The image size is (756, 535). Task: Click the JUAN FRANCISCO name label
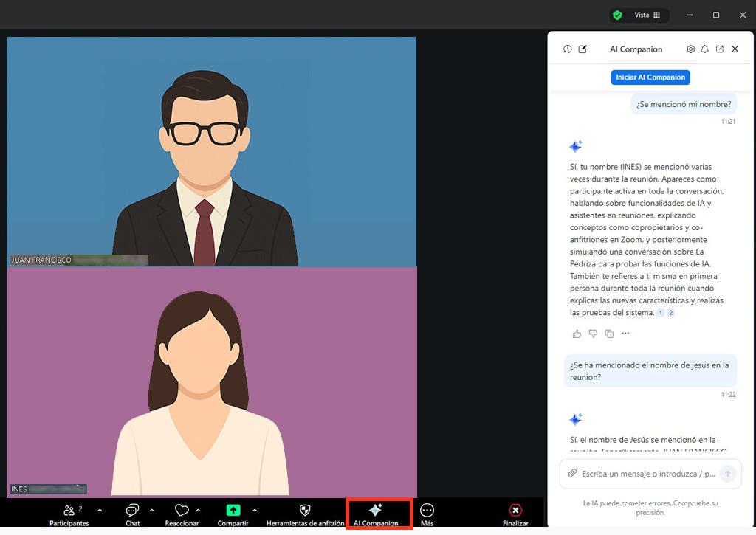coord(79,260)
